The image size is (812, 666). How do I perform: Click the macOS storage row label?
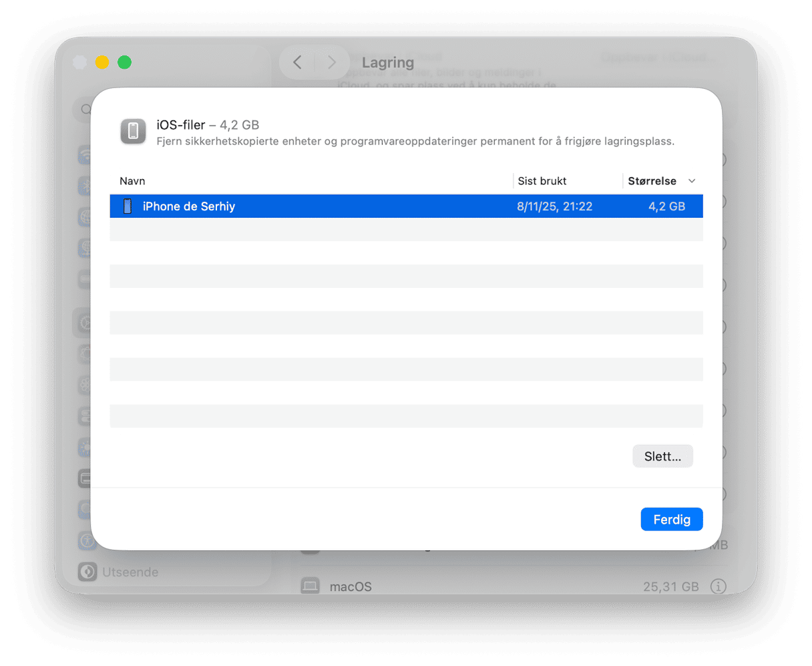tap(351, 587)
